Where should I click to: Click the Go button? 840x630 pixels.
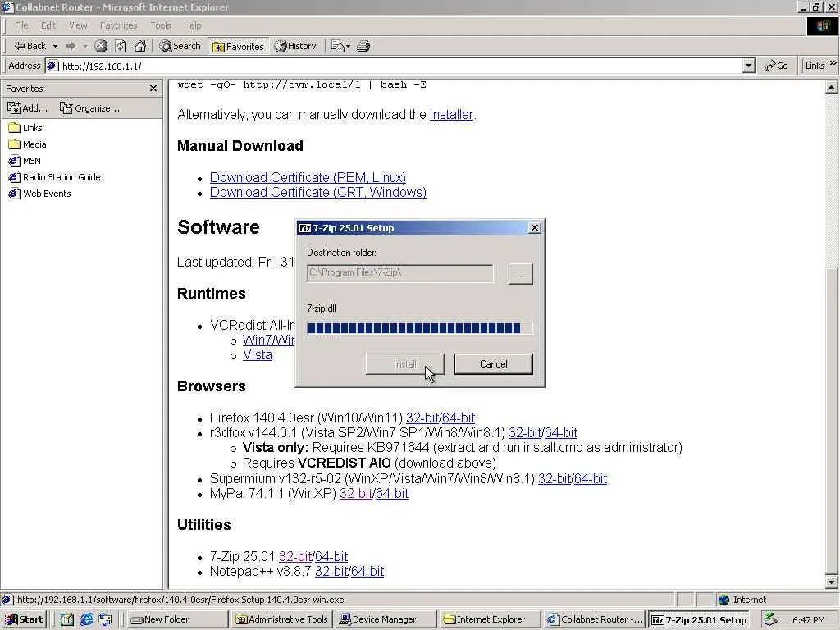point(777,66)
